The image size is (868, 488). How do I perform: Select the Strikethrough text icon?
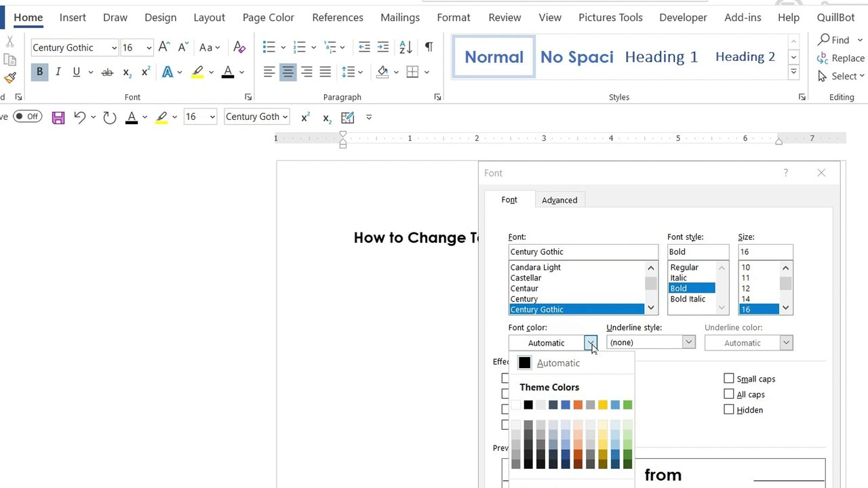(x=107, y=72)
